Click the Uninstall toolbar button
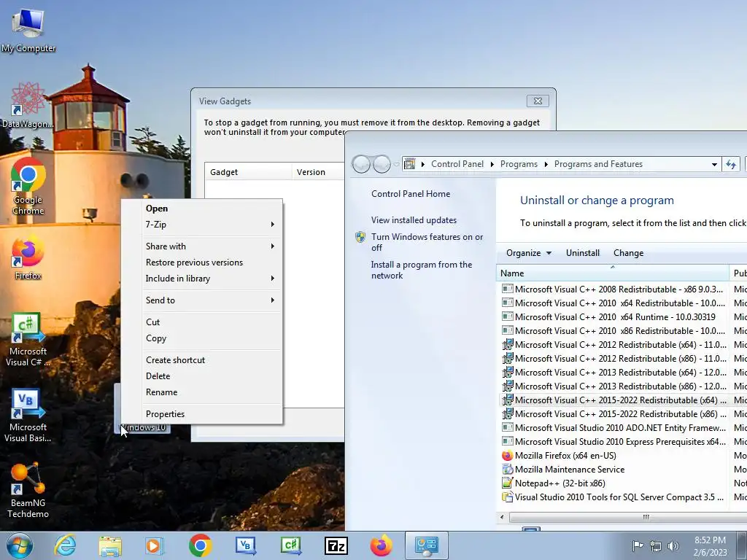747x560 pixels. (583, 253)
